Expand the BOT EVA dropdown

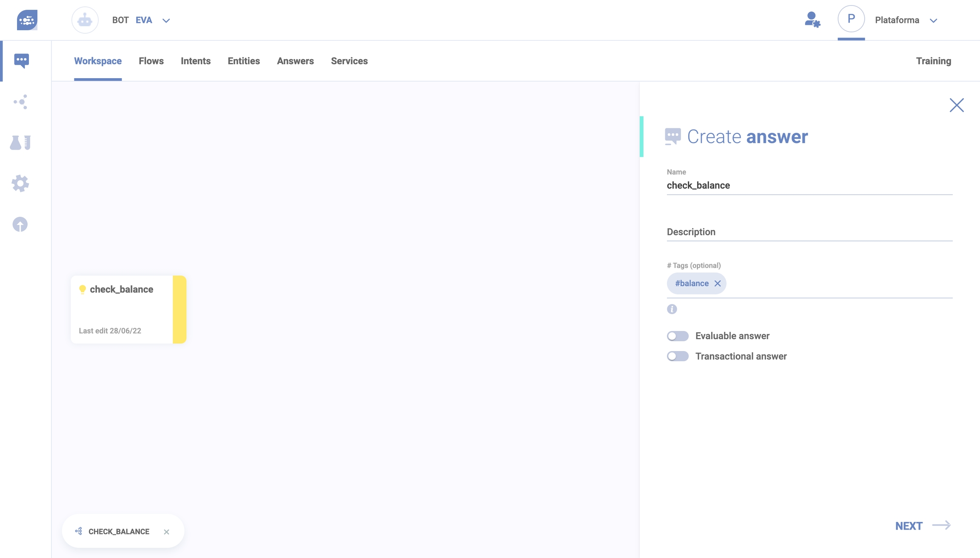pos(166,20)
